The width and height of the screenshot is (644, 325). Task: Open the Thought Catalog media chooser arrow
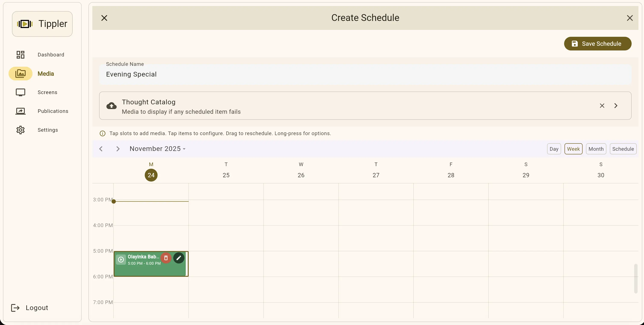[616, 106]
